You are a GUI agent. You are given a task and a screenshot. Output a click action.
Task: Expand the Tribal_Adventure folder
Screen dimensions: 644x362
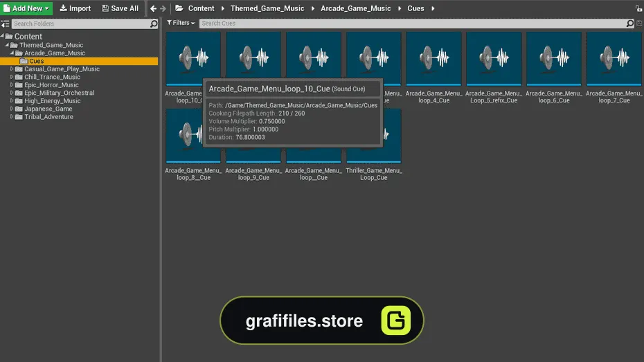(12, 116)
